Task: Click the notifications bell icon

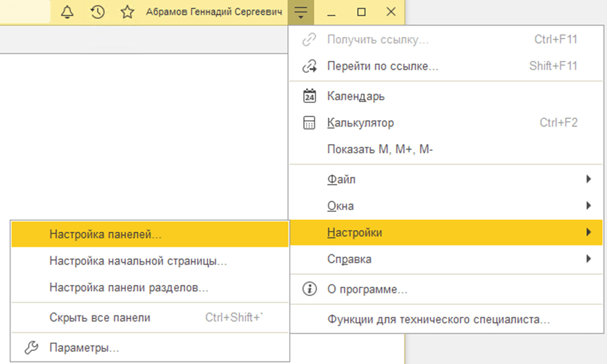Action: pyautogui.click(x=67, y=12)
